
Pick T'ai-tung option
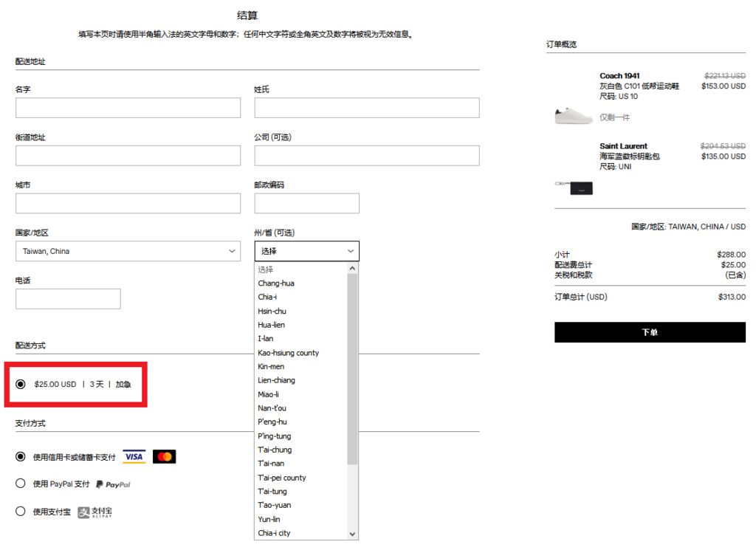pyautogui.click(x=301, y=491)
